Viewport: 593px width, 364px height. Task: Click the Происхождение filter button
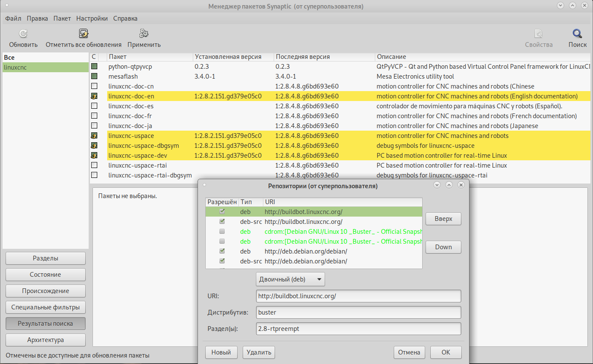click(x=46, y=291)
